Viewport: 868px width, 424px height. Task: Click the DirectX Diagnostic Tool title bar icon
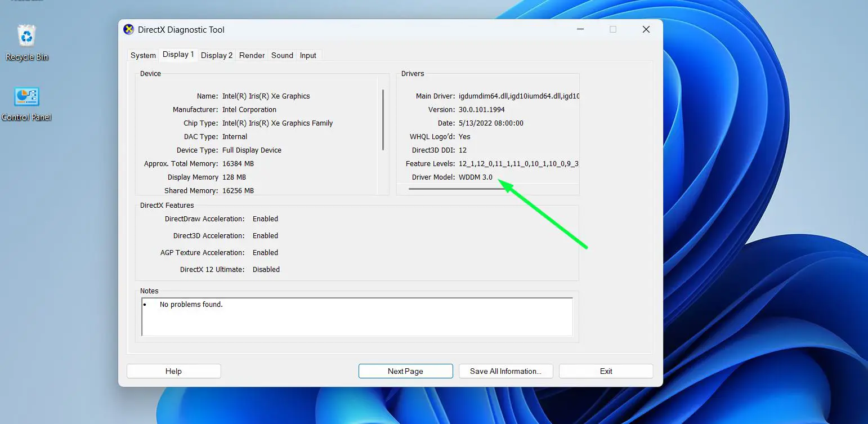point(128,29)
